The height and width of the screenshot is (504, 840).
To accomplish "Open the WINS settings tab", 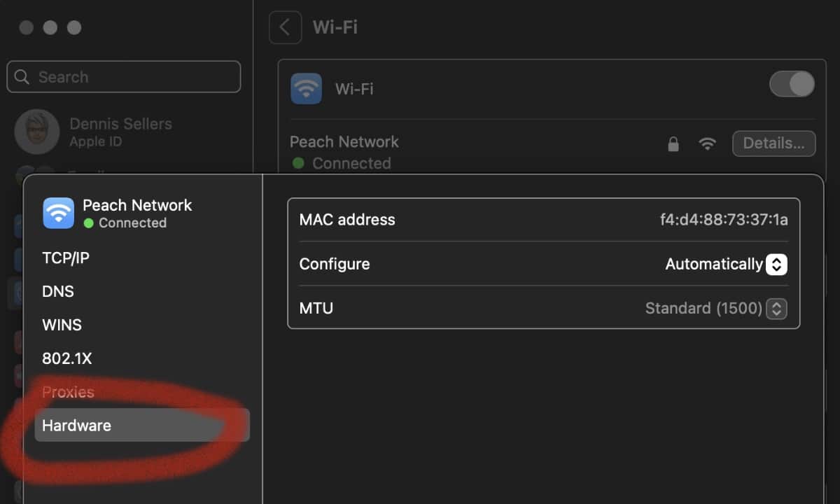I will 62,325.
